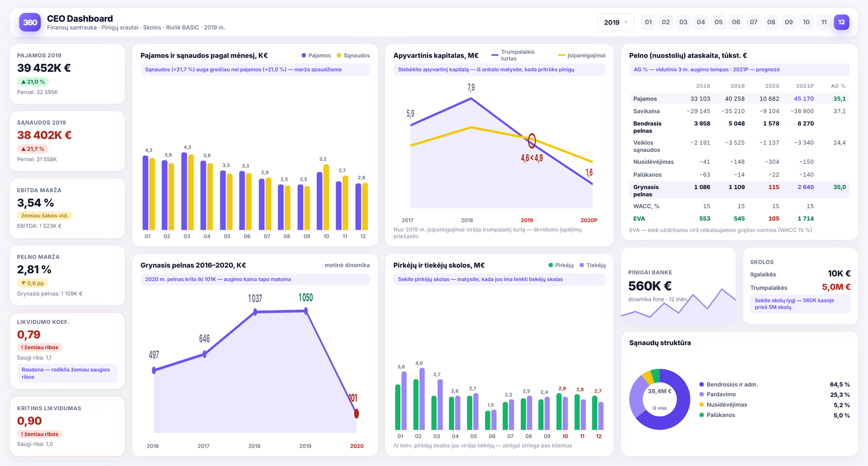This screenshot has width=868, height=466.
Task: Click the metinė dinamika label
Action: (347, 265)
